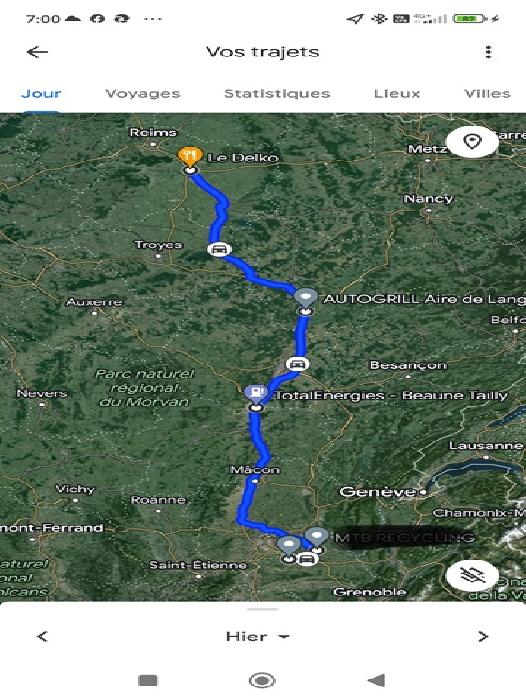Tap the AUTOGRILL Aire de Langres marker
The width and height of the screenshot is (526, 700).
305,298
